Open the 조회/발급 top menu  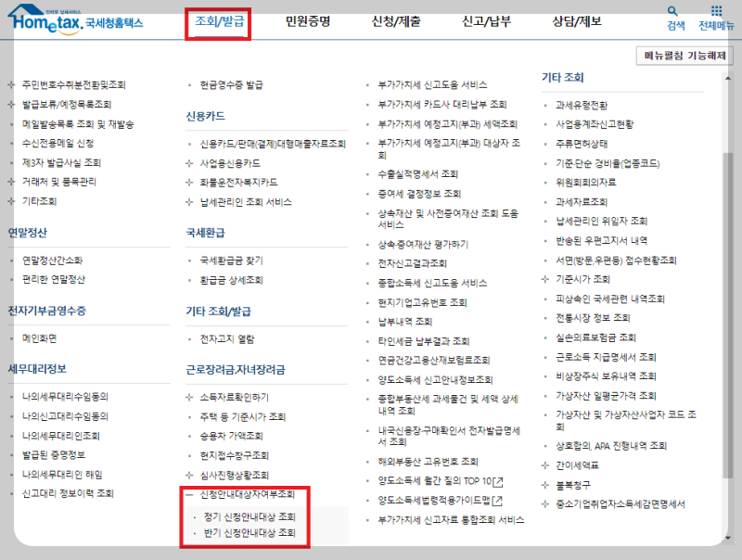pyautogui.click(x=220, y=21)
